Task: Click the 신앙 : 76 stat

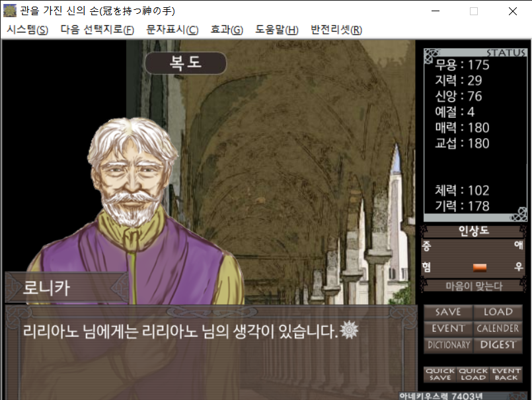Action: point(459,96)
